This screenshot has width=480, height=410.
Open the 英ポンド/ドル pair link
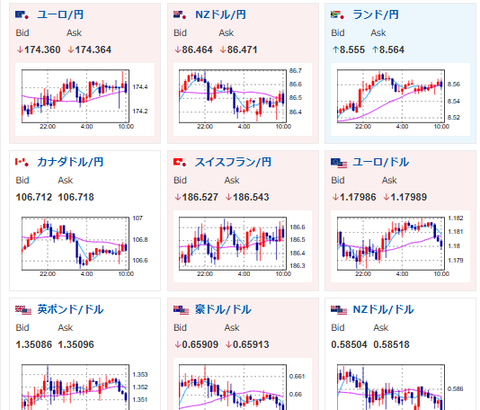point(70,309)
